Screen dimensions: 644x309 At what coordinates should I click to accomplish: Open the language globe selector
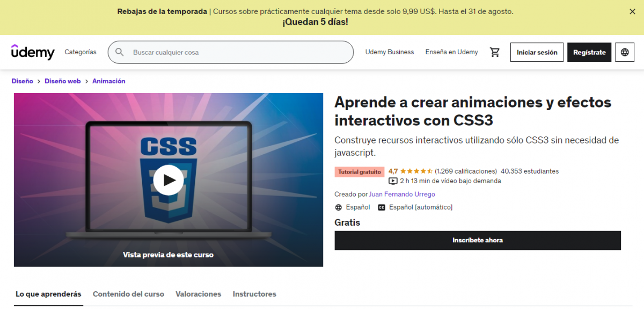tap(625, 52)
